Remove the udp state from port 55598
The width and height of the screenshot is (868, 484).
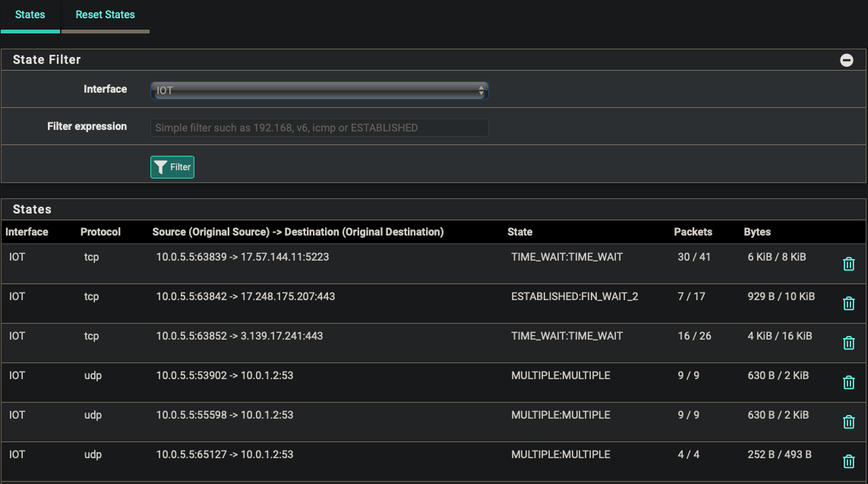coord(848,422)
